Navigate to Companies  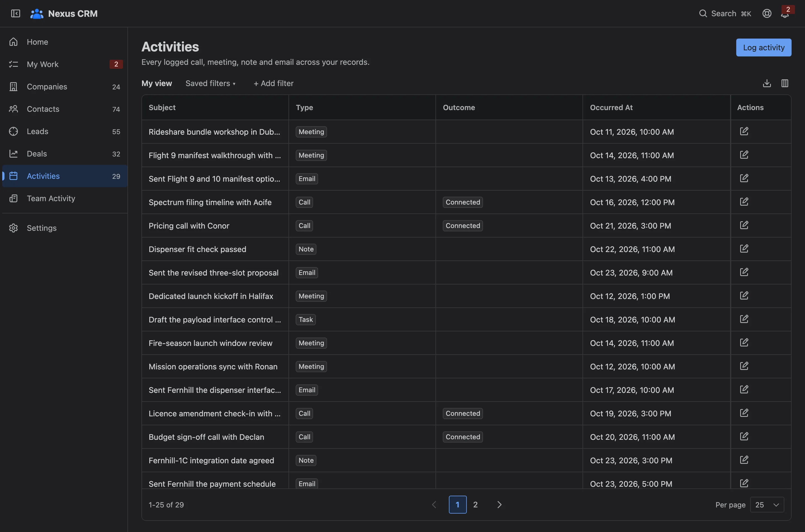65,87
